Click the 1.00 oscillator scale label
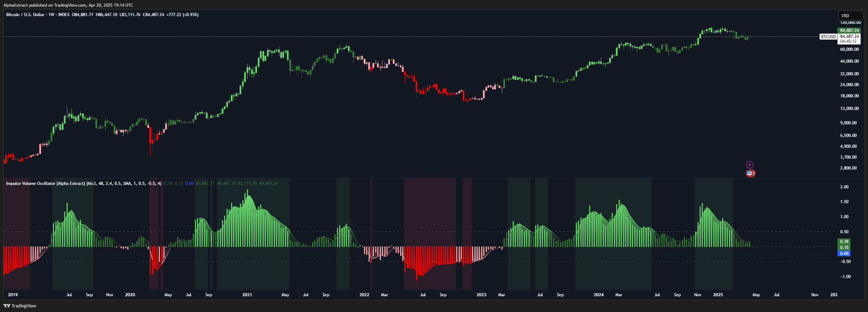The height and width of the screenshot is (312, 868). pyautogui.click(x=845, y=217)
